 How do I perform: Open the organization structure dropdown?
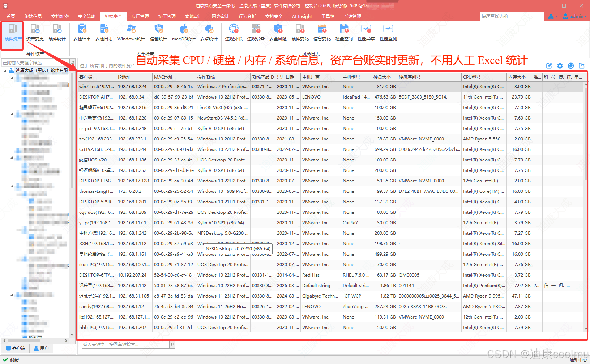[x=552, y=16]
